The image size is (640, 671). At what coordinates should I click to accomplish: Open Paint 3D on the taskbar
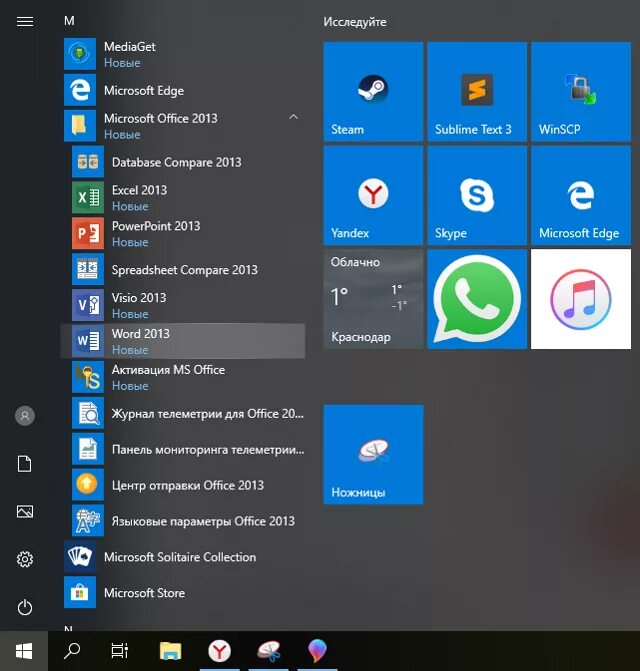pos(317,651)
